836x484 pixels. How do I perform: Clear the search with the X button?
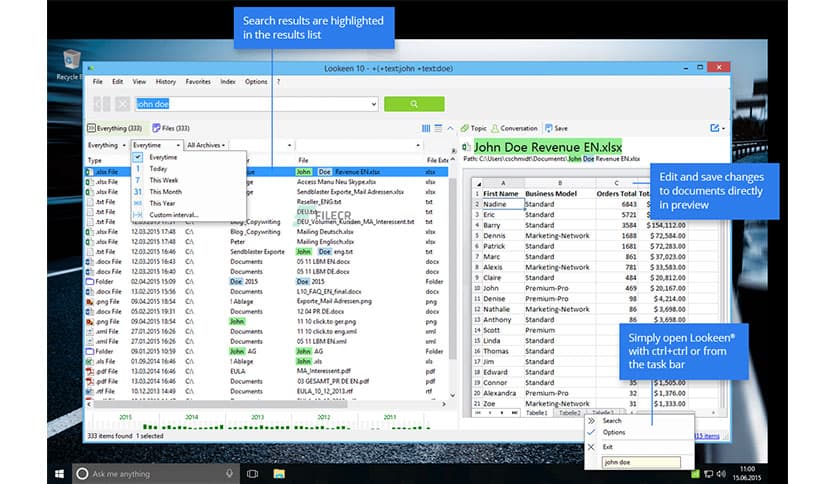pos(123,104)
